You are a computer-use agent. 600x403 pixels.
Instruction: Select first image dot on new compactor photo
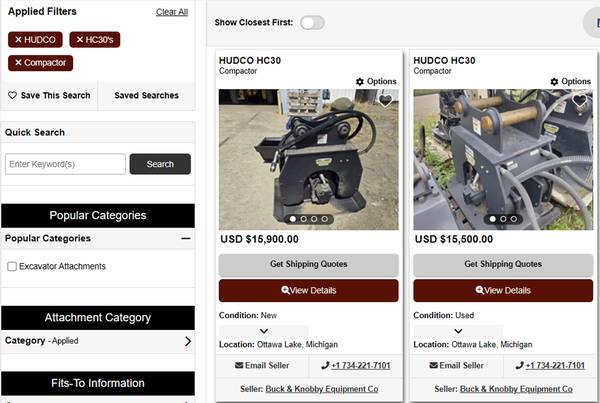point(293,219)
